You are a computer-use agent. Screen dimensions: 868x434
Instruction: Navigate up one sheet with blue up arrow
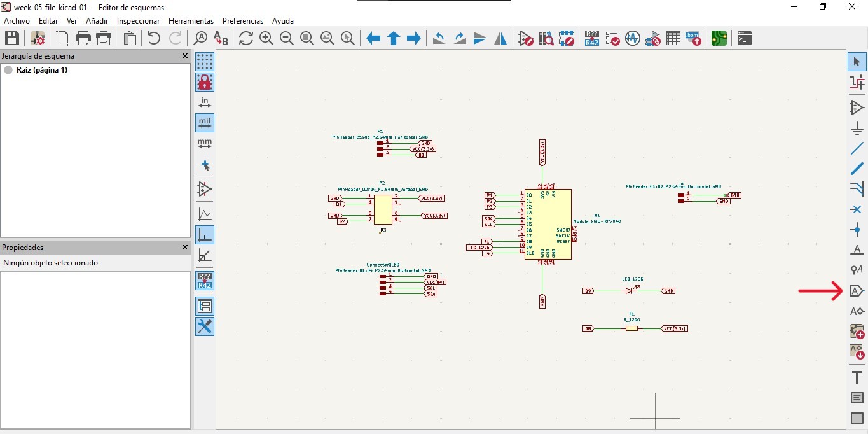394,38
